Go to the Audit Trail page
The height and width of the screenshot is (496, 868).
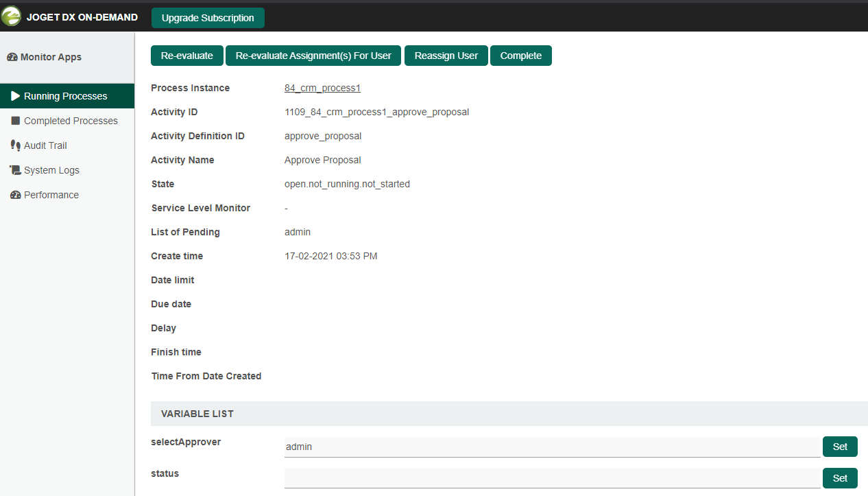click(x=45, y=145)
